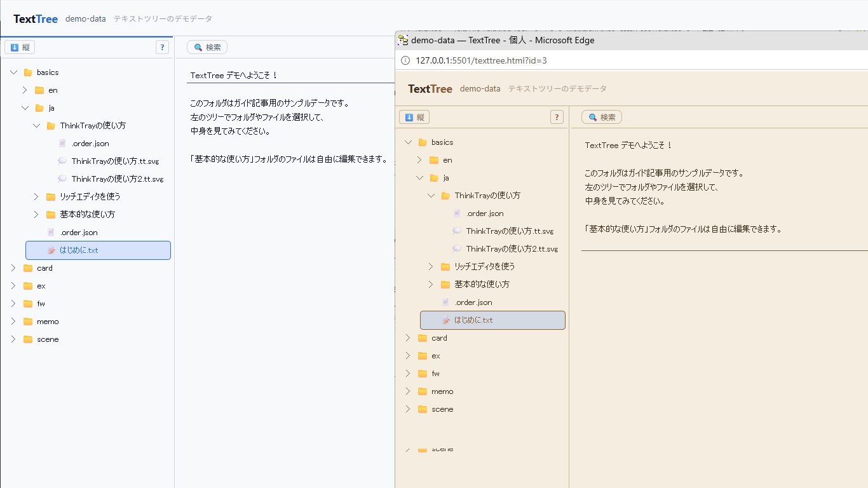The width and height of the screenshot is (868, 488).
Task: Expand リッチエディタを使う chevron in background white window
Action: pos(36,197)
